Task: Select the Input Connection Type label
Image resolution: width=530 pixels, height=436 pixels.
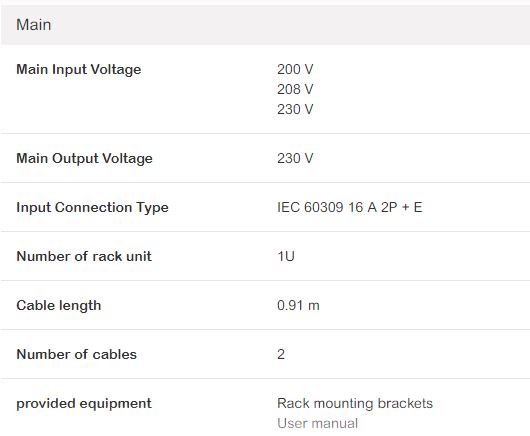Action: (92, 207)
